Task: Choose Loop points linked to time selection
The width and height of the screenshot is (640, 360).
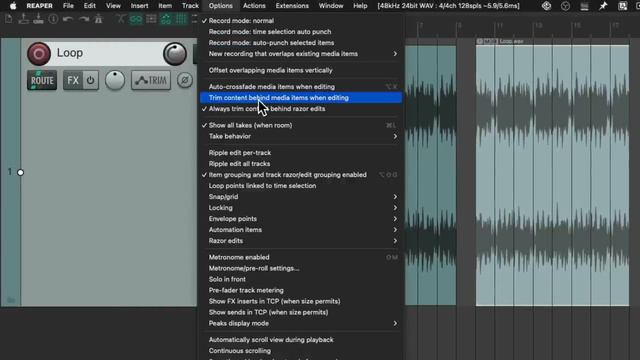Action: [x=301, y=186]
